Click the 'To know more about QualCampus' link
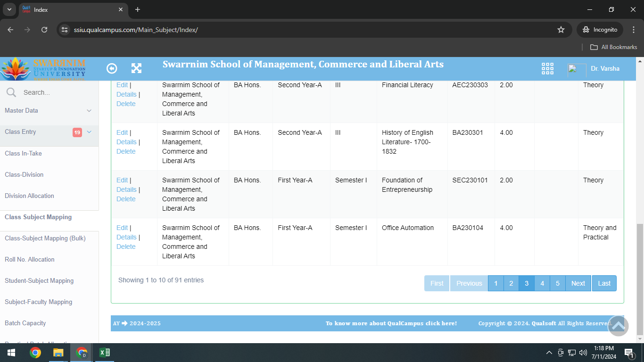 pyautogui.click(x=391, y=323)
